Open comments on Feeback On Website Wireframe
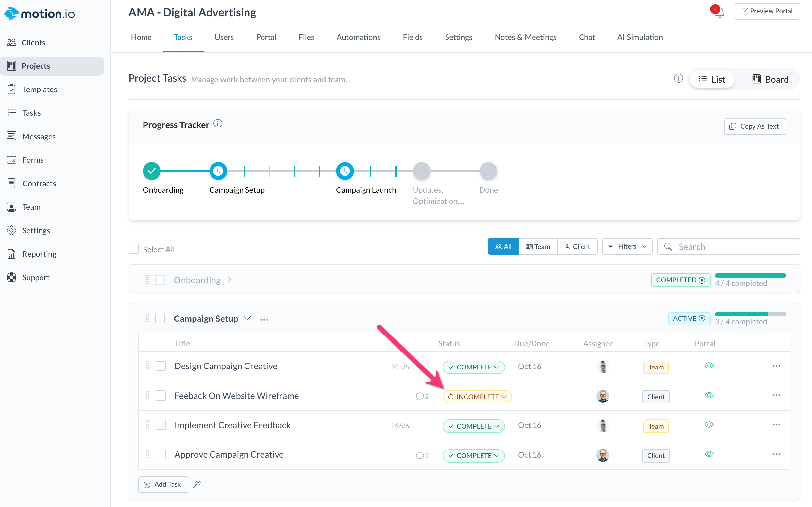The width and height of the screenshot is (812, 507). 422,396
